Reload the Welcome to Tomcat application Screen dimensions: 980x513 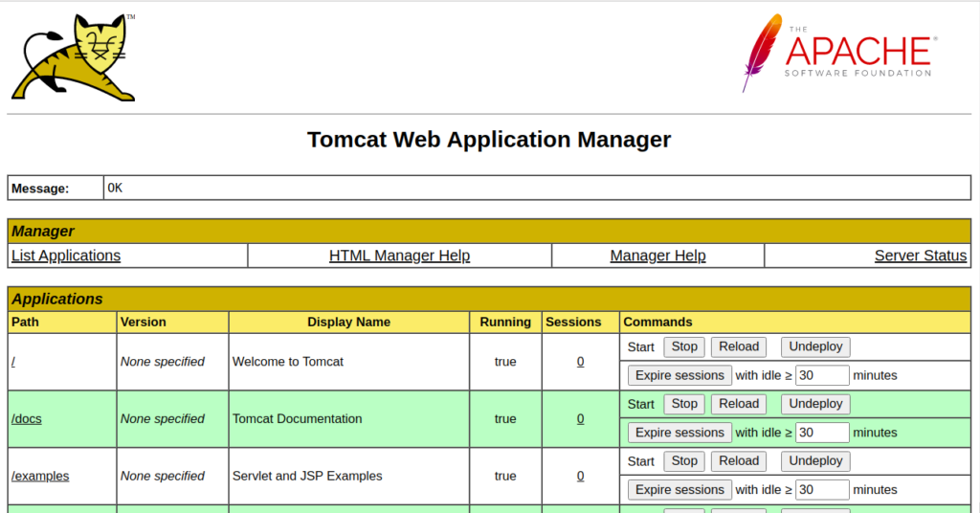tap(739, 346)
